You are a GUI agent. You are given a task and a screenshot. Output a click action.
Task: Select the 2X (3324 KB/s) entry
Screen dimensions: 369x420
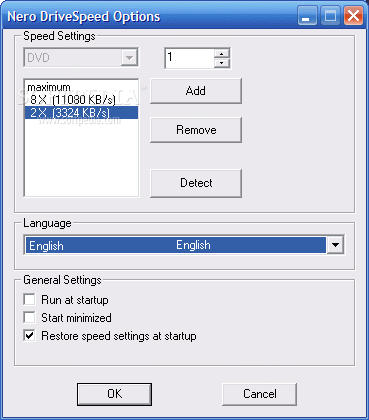81,112
